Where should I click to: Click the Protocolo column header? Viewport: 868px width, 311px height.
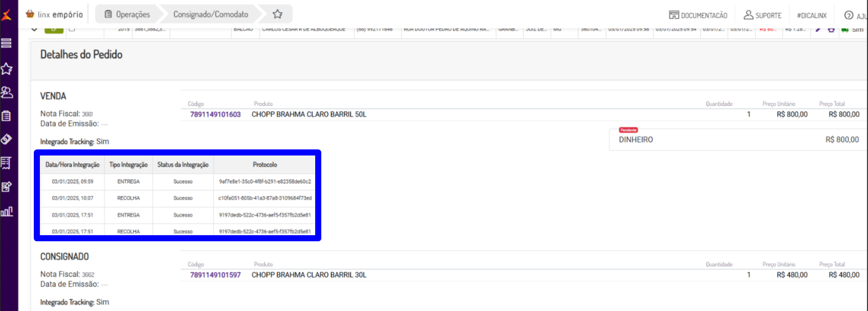(x=265, y=165)
